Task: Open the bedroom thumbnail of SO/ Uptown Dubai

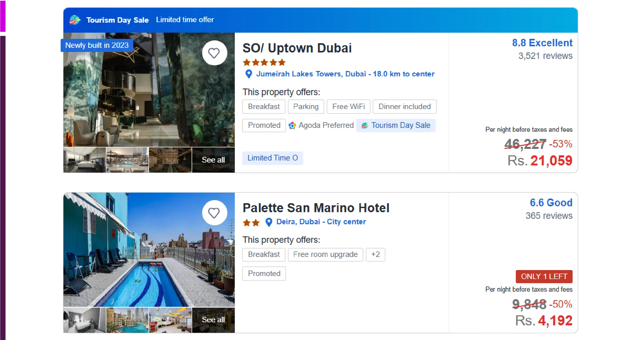Action: tap(85, 160)
